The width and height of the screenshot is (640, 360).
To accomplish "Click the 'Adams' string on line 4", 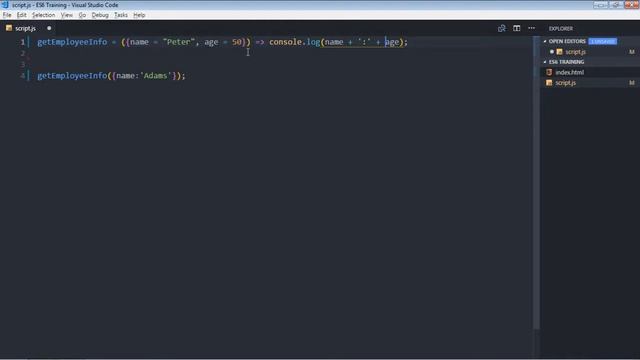I will (x=156, y=76).
